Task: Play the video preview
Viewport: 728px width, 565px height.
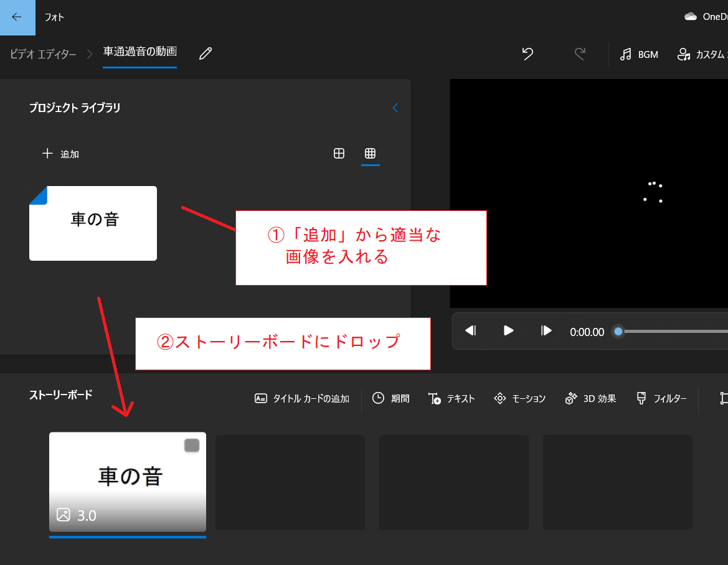Action: point(508,331)
